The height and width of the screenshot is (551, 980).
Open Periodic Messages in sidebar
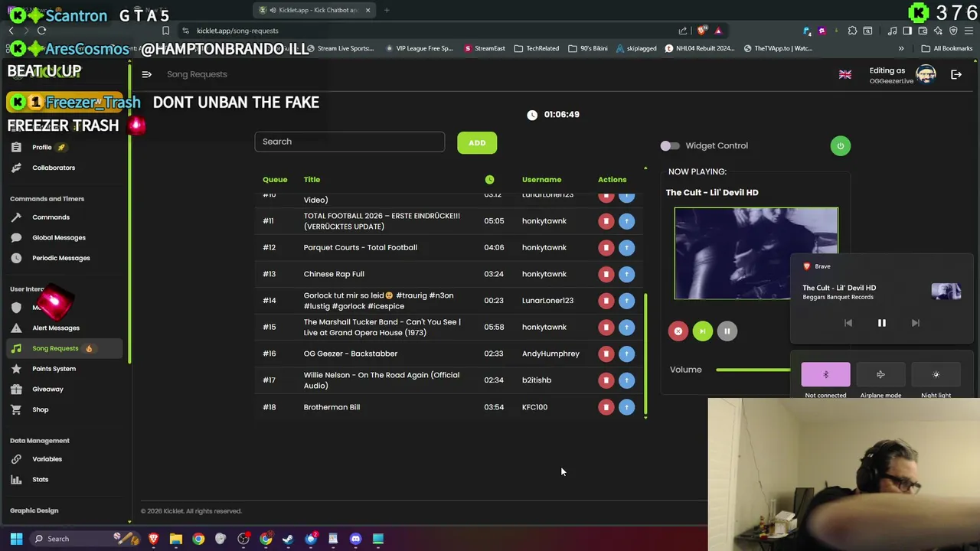click(60, 258)
